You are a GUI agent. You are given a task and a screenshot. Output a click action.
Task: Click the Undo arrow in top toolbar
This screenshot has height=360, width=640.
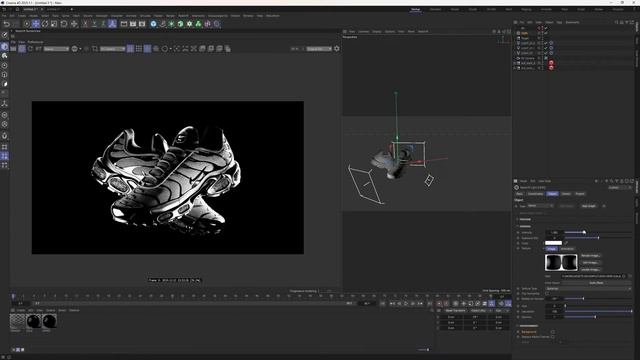tap(7, 24)
